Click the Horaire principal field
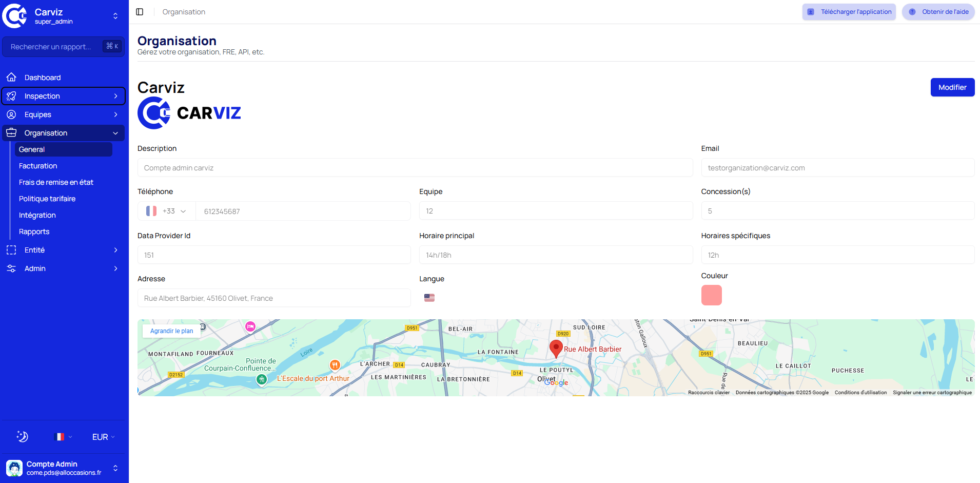This screenshot has width=980, height=483. 556,255
